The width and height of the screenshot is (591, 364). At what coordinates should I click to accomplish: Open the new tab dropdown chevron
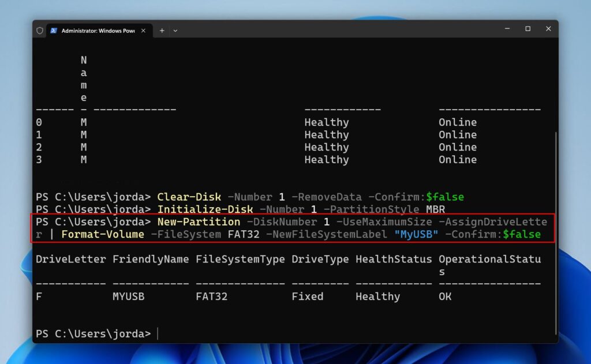point(175,30)
